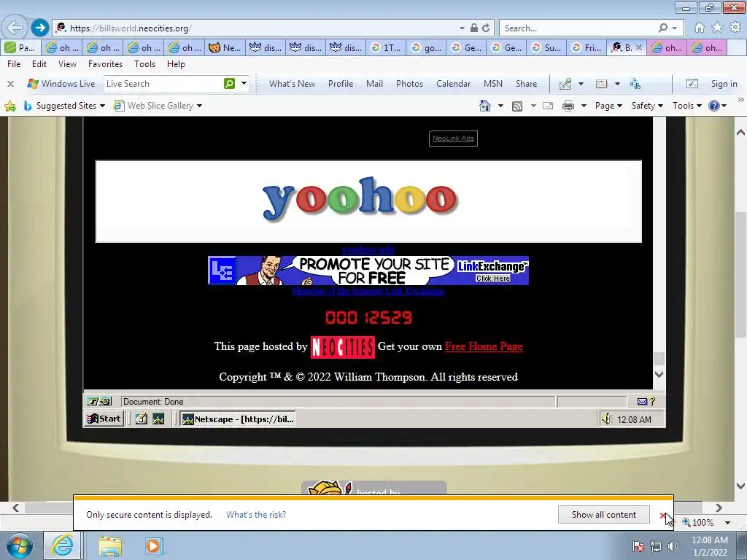Click the blue Help question mark icon

tap(713, 106)
